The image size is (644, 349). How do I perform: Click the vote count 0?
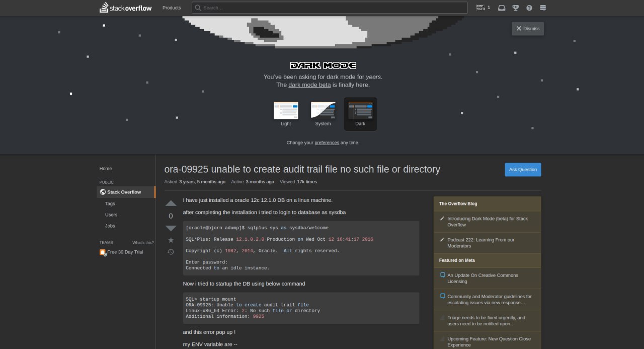(171, 216)
